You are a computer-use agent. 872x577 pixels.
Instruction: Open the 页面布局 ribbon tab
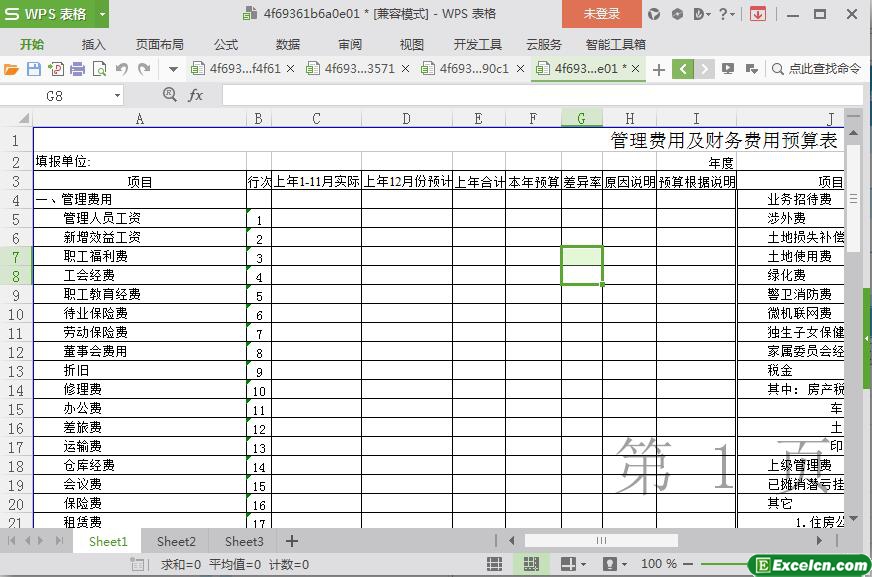(x=160, y=44)
